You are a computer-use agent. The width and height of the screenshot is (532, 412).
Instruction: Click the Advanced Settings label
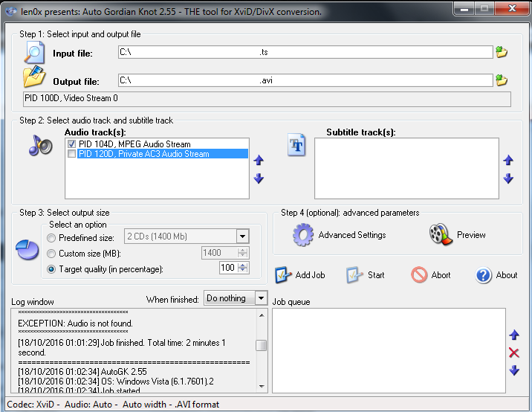coord(352,235)
